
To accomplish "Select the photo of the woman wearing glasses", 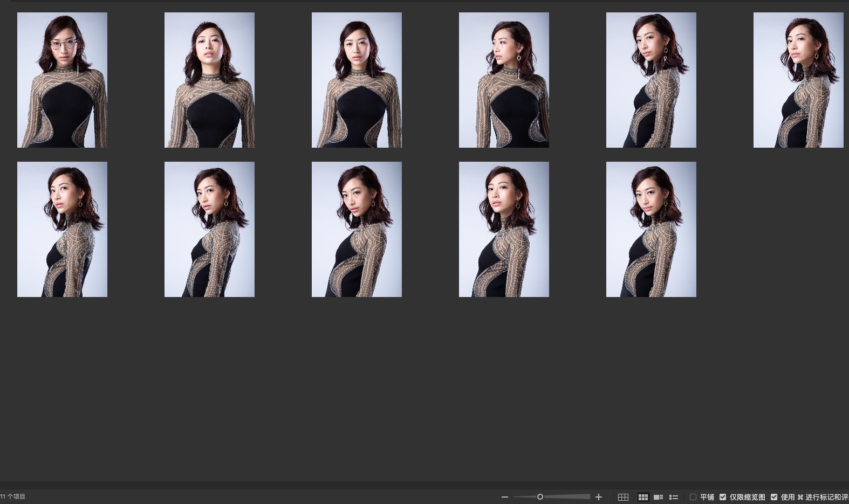I will click(x=62, y=80).
